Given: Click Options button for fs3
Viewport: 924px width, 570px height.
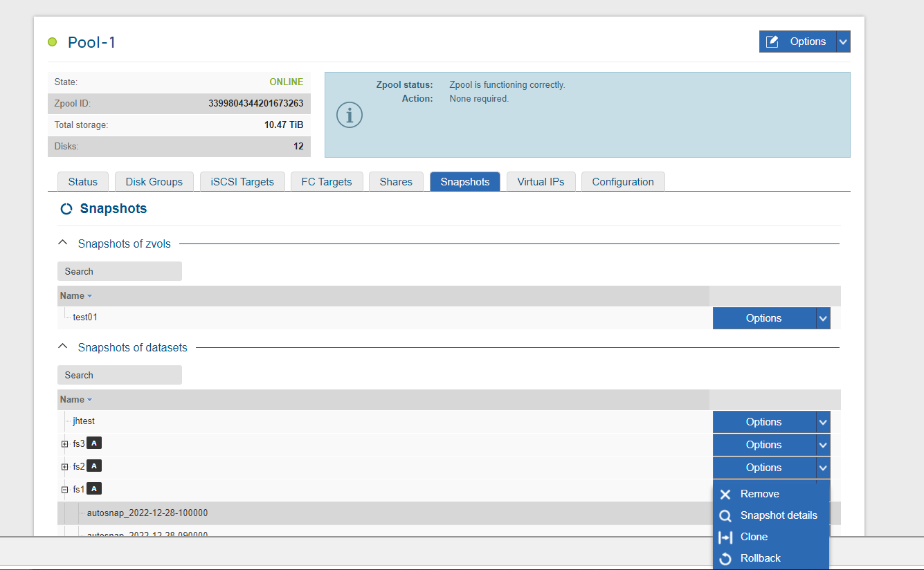Looking at the screenshot, I should point(764,445).
